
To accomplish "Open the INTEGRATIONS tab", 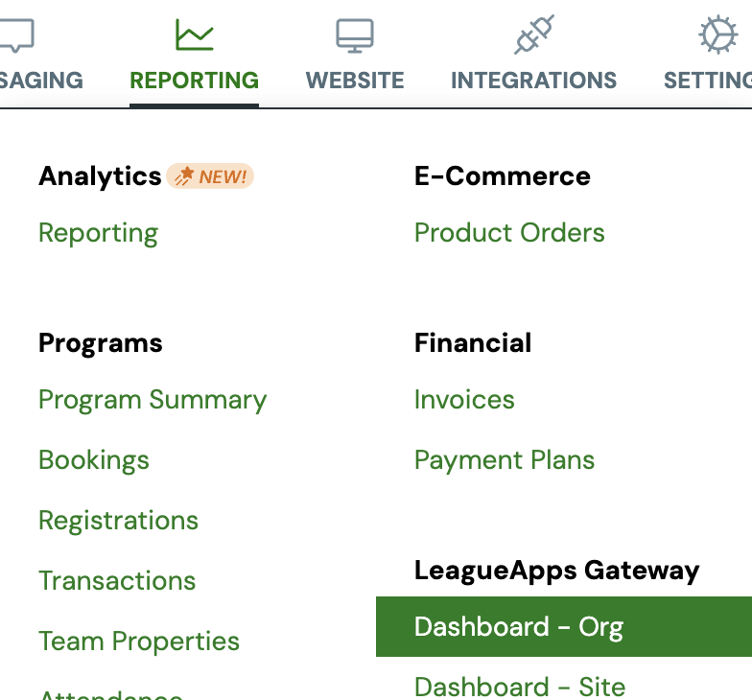I will [533, 81].
